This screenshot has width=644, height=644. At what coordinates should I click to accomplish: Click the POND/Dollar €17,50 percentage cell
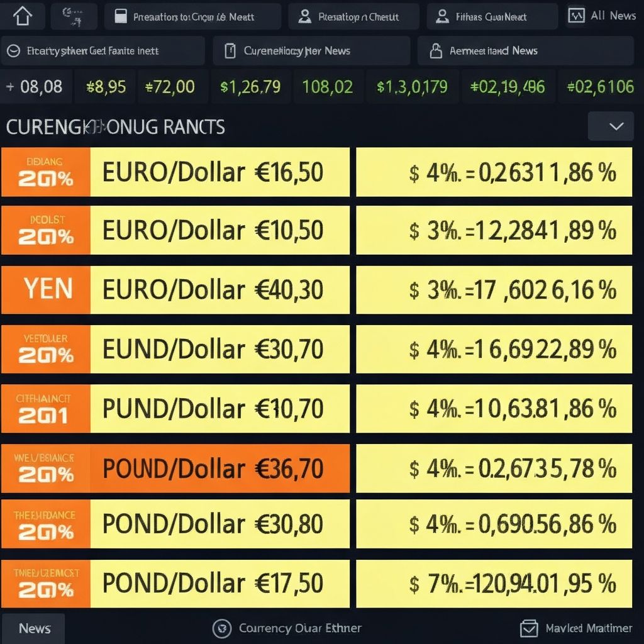[x=494, y=584]
